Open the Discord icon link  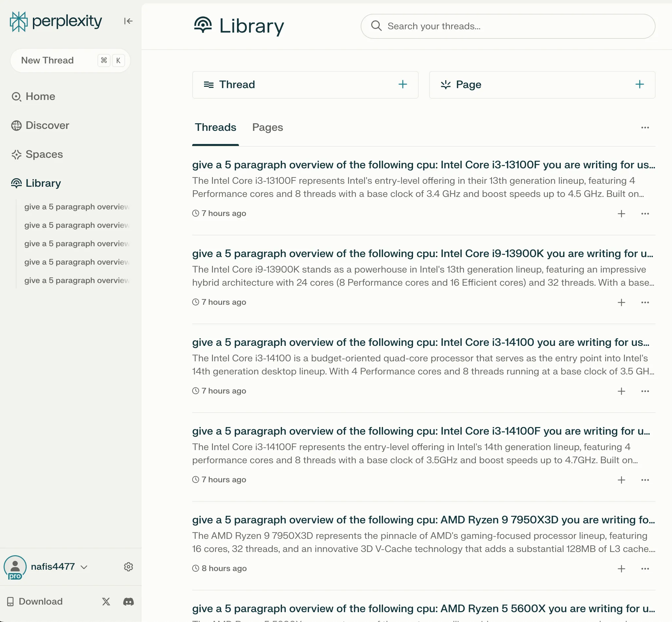(128, 602)
